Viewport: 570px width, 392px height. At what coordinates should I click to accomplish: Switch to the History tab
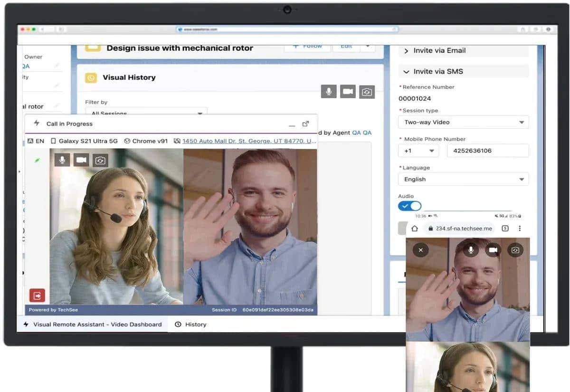[196, 324]
